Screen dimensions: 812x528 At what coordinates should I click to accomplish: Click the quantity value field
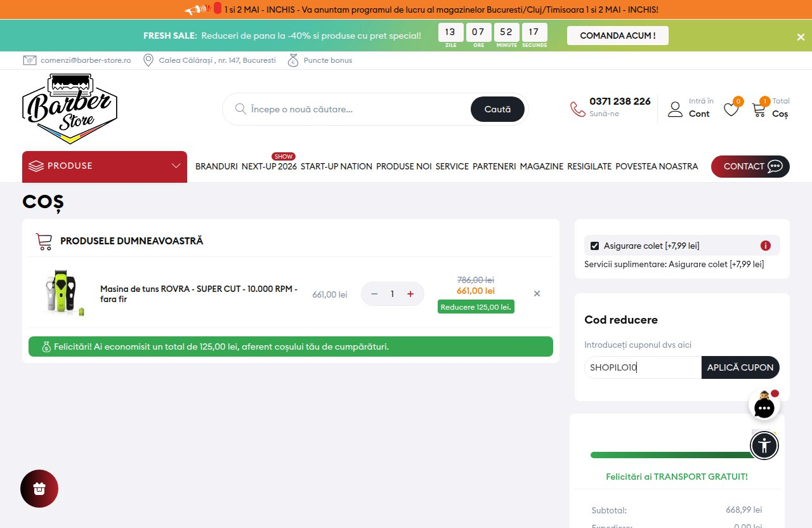(393, 294)
